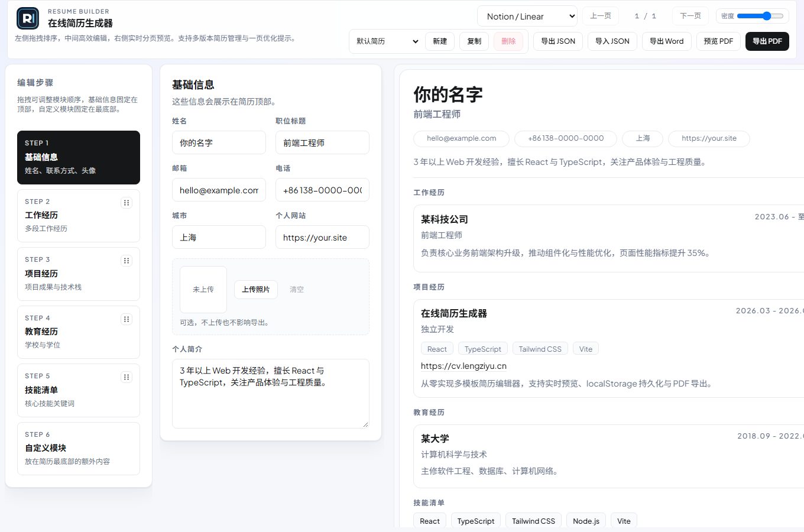The image size is (804, 532).
Task: Go to previous page with 上一页
Action: (x=601, y=16)
